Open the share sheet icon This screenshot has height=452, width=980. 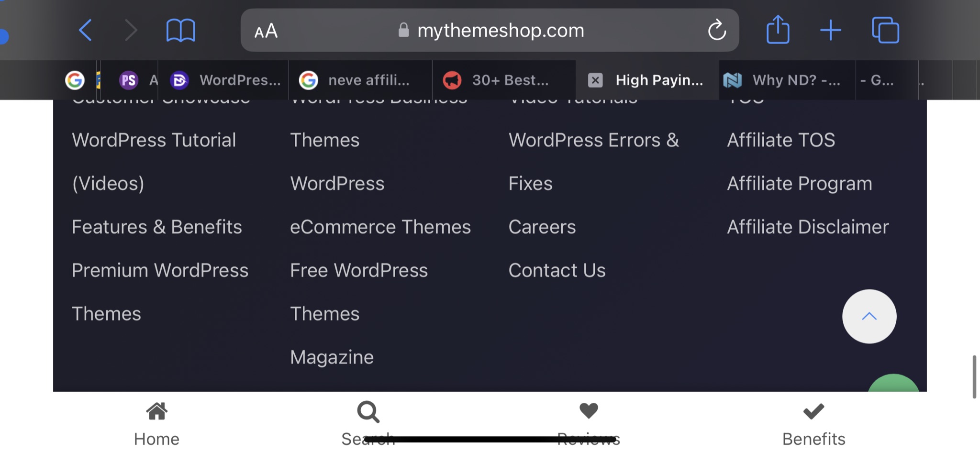point(778,30)
